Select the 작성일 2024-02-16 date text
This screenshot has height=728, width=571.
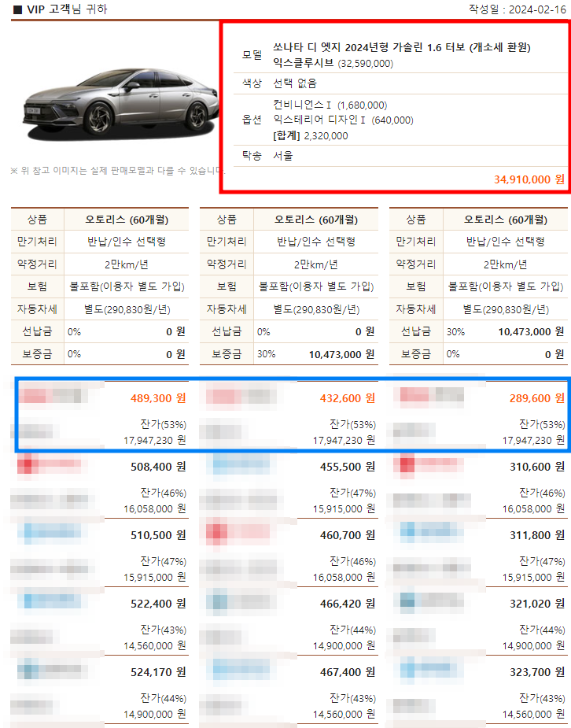(518, 9)
